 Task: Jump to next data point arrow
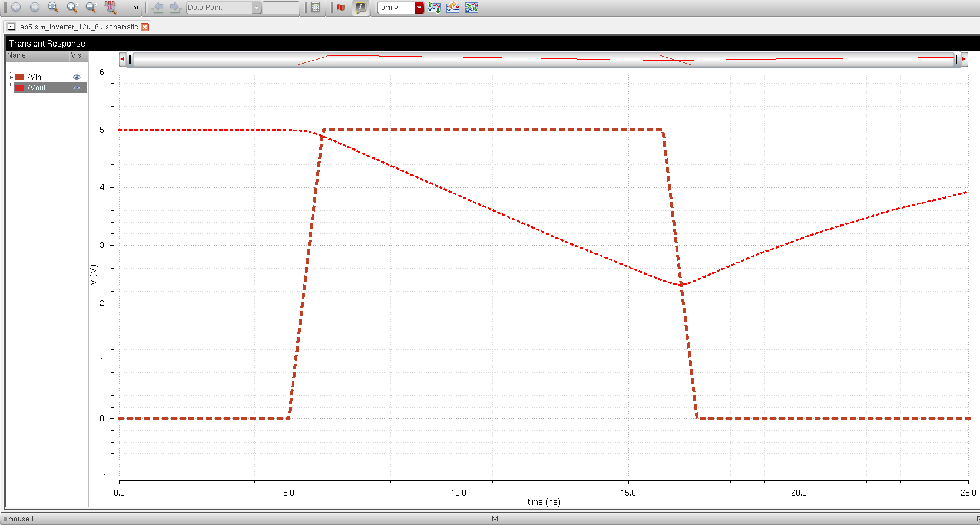point(175,7)
